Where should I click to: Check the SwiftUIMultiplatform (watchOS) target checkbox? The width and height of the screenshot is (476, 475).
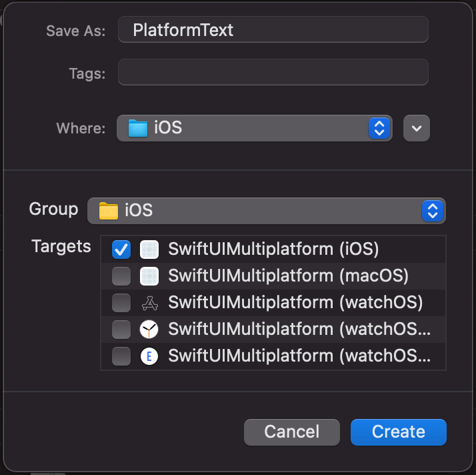pos(121,303)
